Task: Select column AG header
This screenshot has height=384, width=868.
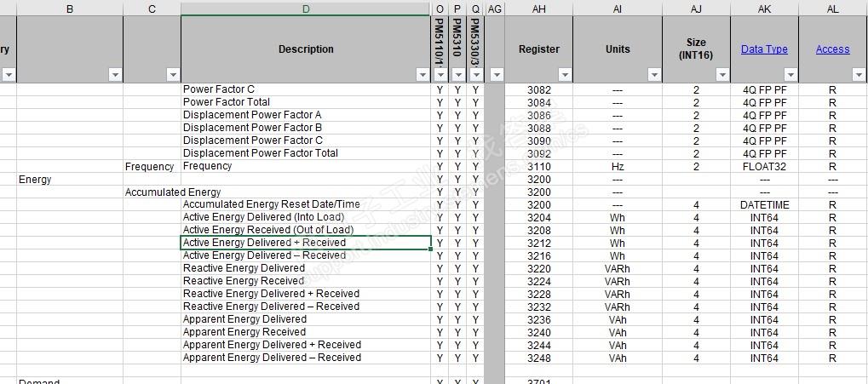Action: 494,9
